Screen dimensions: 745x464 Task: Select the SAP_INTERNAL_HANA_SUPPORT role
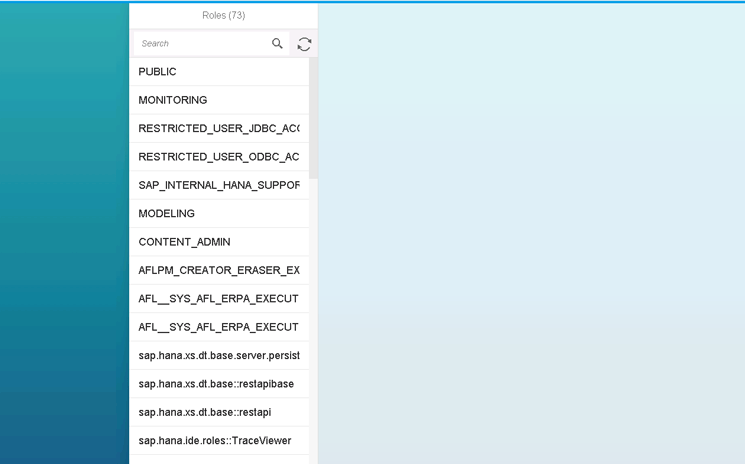tap(218, 185)
